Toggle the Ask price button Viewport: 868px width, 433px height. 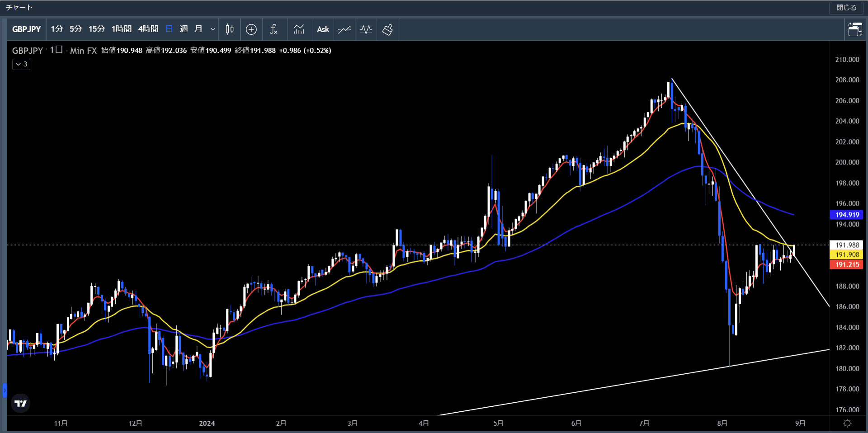[x=323, y=29]
